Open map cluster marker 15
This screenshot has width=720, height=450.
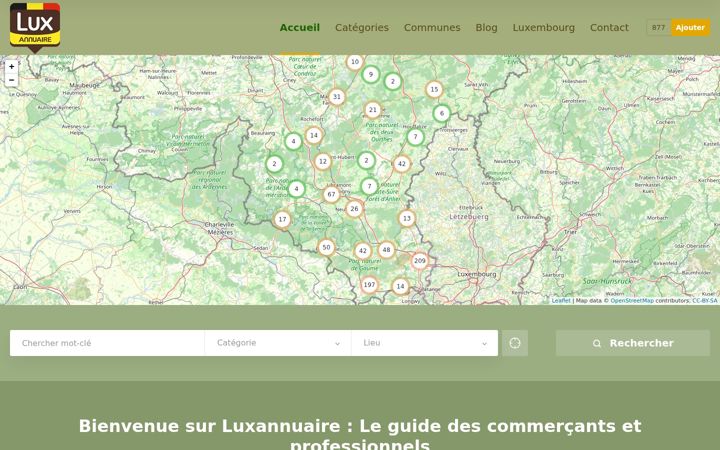pyautogui.click(x=434, y=90)
